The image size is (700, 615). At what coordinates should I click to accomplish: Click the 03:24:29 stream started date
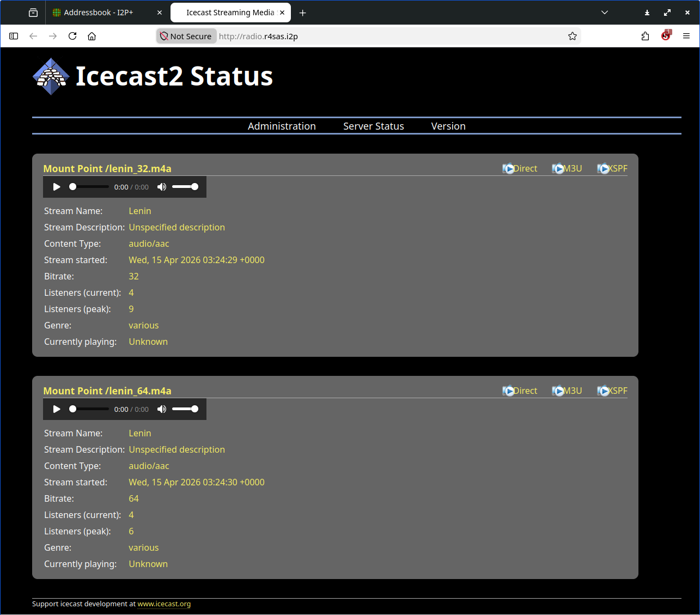point(197,260)
